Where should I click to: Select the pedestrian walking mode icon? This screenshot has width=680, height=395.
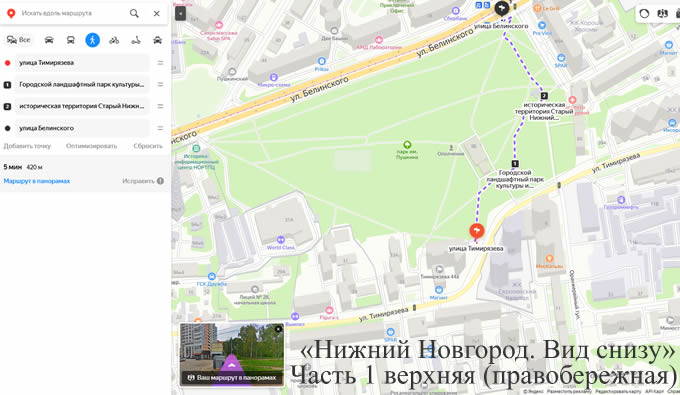click(92, 40)
